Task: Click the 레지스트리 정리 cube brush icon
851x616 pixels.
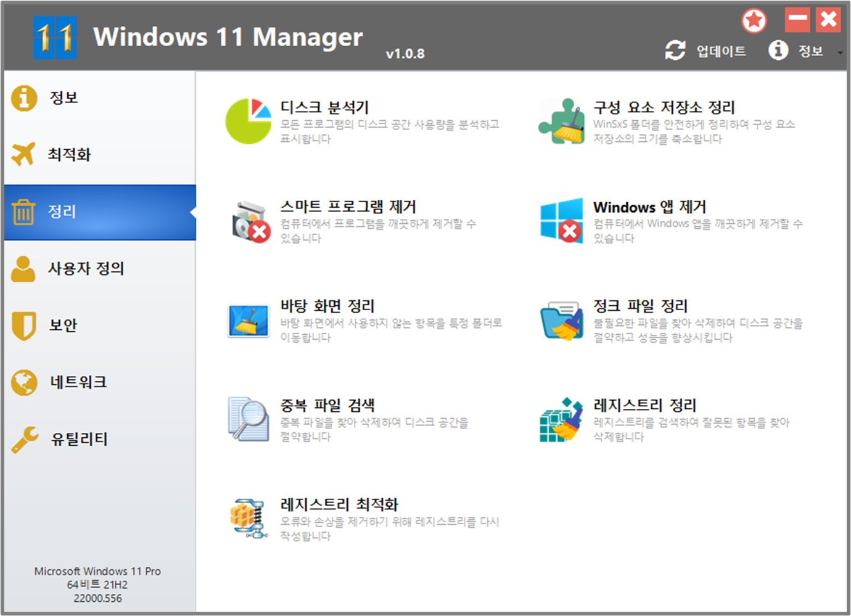Action: tap(561, 420)
